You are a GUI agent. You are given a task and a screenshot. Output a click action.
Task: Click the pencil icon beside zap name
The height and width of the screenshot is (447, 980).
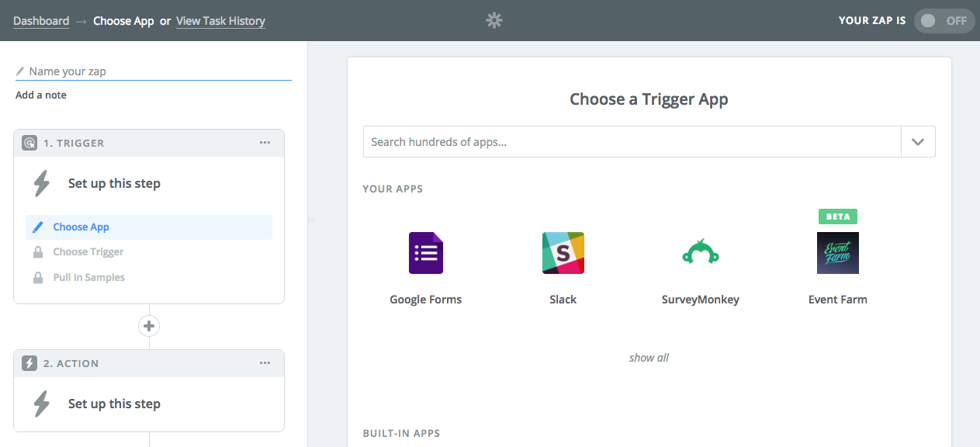click(x=20, y=71)
